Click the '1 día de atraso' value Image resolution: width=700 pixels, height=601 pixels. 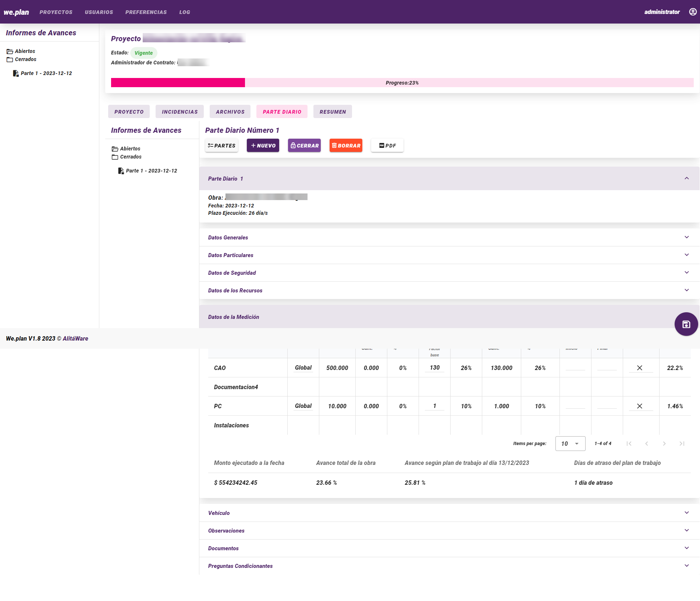coord(593,483)
